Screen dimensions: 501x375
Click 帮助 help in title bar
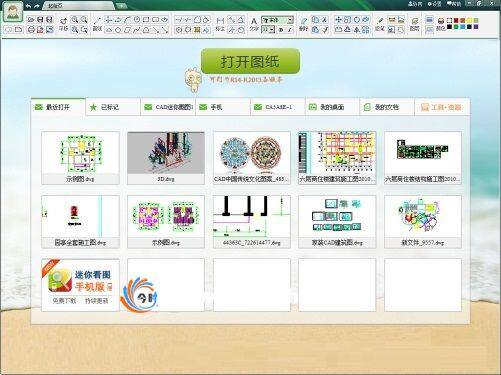[453, 4]
